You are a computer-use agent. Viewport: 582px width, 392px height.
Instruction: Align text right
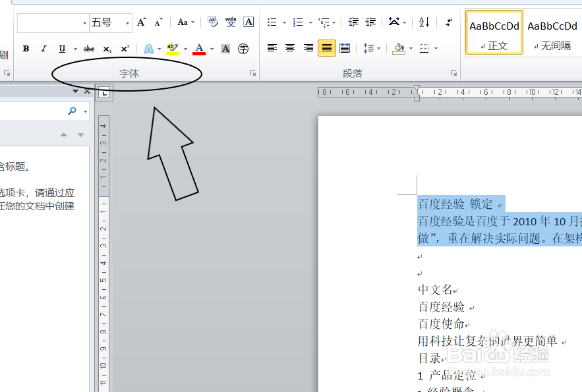308,48
